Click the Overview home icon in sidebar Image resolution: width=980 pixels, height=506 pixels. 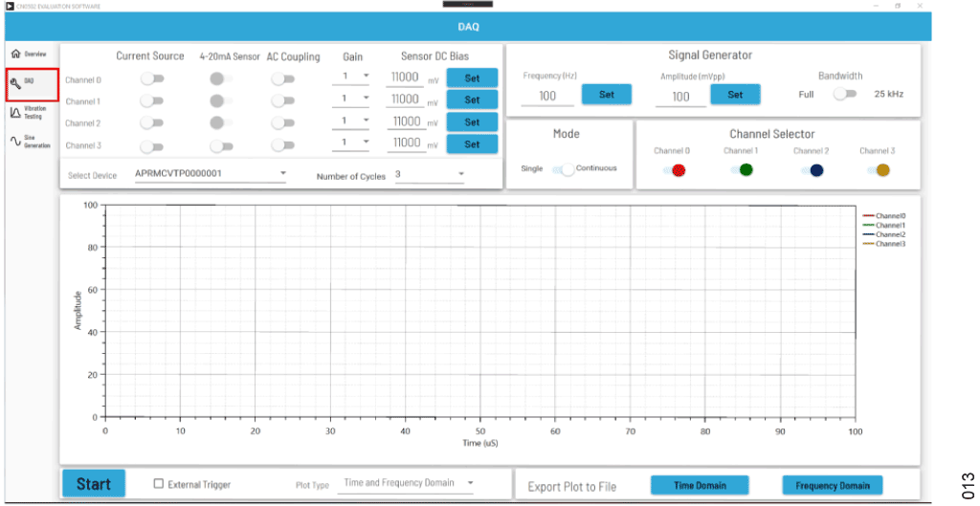coord(15,55)
